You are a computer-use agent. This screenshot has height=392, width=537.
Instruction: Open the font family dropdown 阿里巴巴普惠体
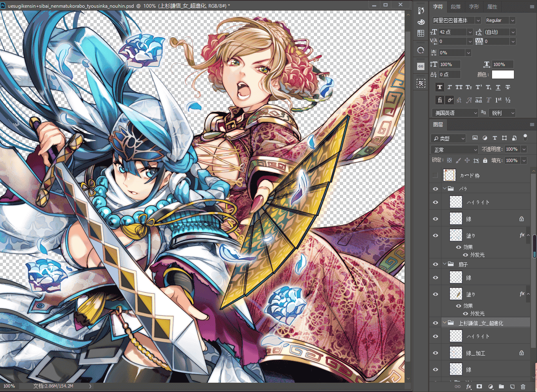456,20
